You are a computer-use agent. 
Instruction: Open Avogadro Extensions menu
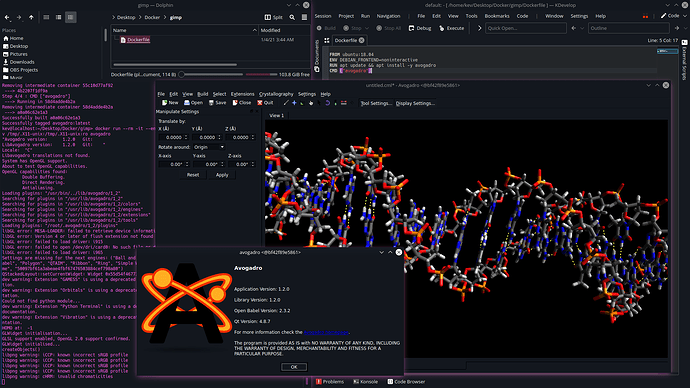pos(242,94)
